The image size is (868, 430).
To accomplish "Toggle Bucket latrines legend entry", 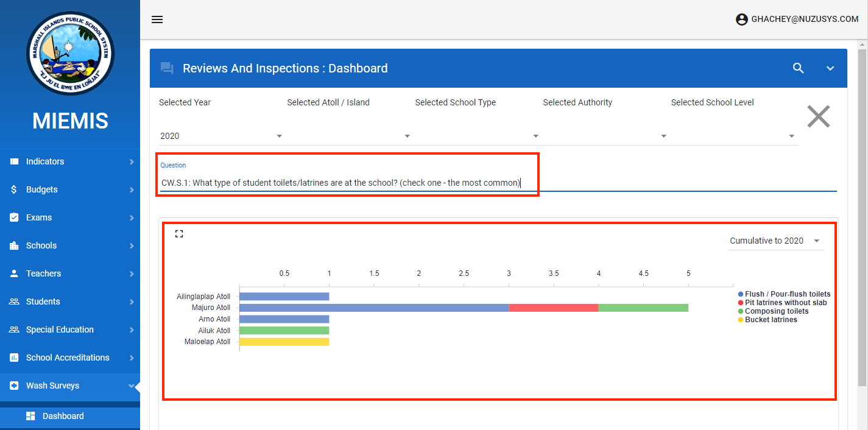I will coord(771,320).
